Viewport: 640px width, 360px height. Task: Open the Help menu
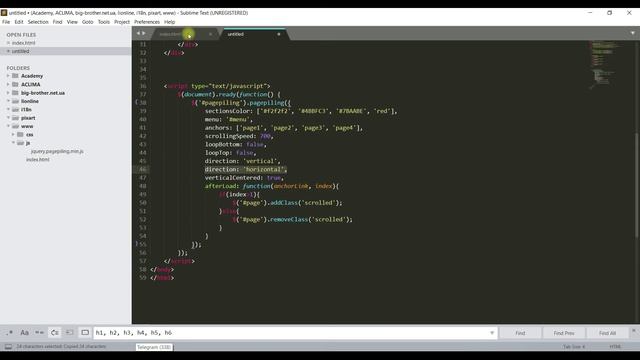point(169,22)
